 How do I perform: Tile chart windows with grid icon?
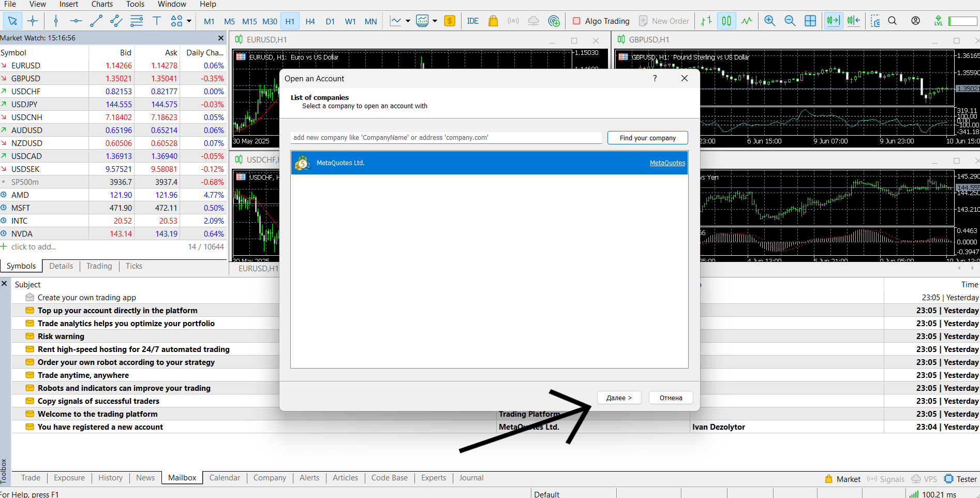click(x=810, y=21)
